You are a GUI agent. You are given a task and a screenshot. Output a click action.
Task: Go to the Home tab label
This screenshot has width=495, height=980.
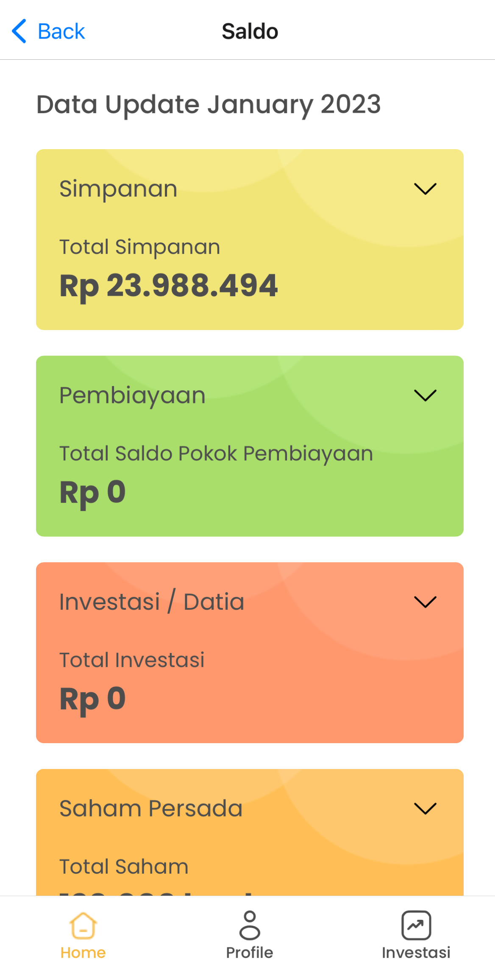click(x=83, y=952)
